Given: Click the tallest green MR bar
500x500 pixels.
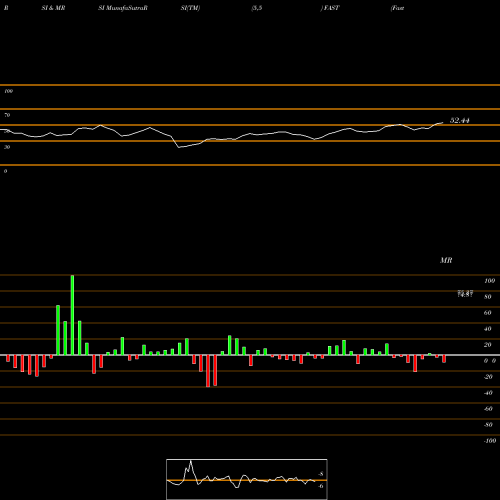Looking at the screenshot, I should 72,315.
